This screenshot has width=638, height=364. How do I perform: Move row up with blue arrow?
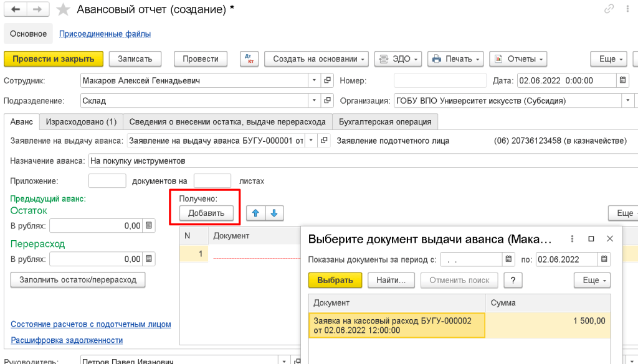click(x=255, y=213)
